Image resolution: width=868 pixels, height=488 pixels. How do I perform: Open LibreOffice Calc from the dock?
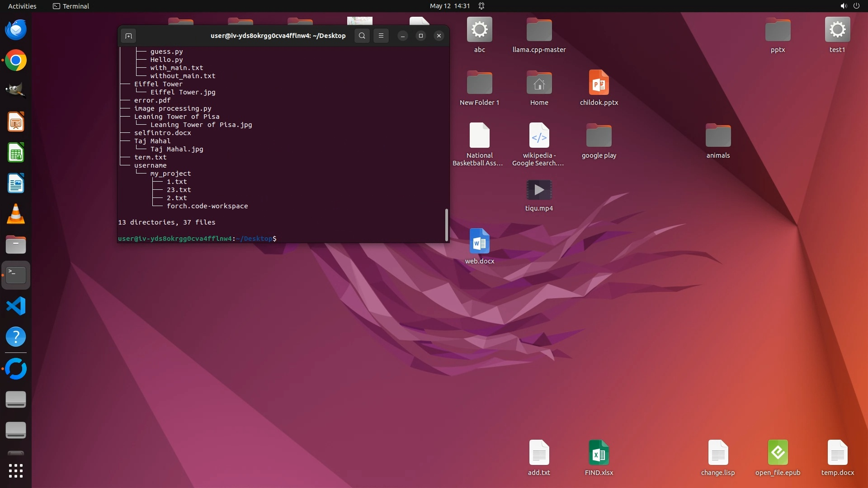pos(16,153)
